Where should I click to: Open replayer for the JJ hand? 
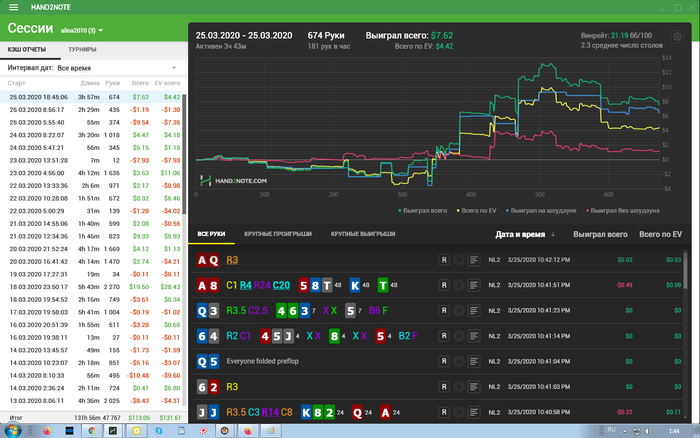click(x=444, y=412)
